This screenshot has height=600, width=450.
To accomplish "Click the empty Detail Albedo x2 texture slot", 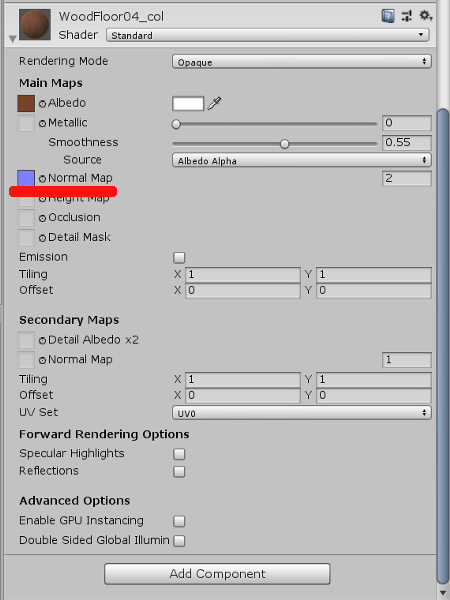I will pos(26,340).
